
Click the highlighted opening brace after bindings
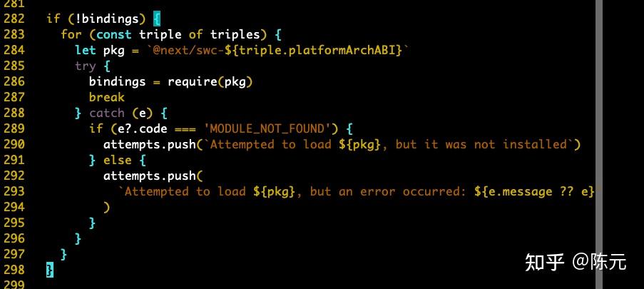pyautogui.click(x=156, y=19)
